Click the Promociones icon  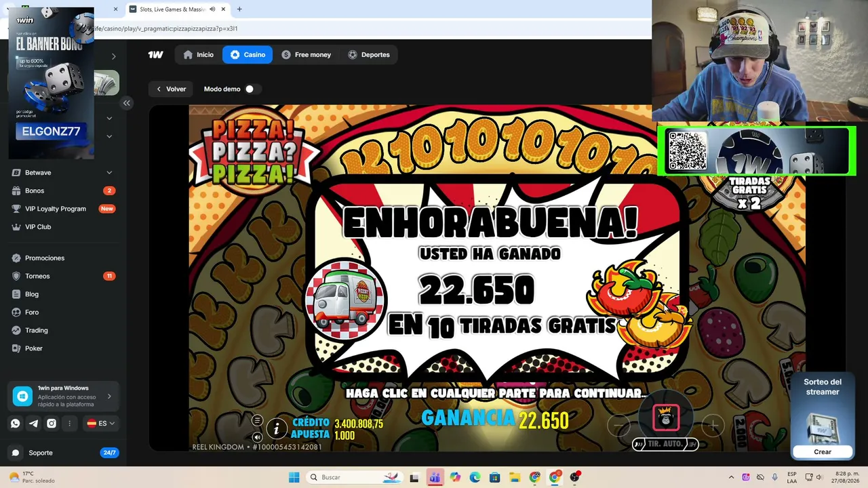point(16,258)
